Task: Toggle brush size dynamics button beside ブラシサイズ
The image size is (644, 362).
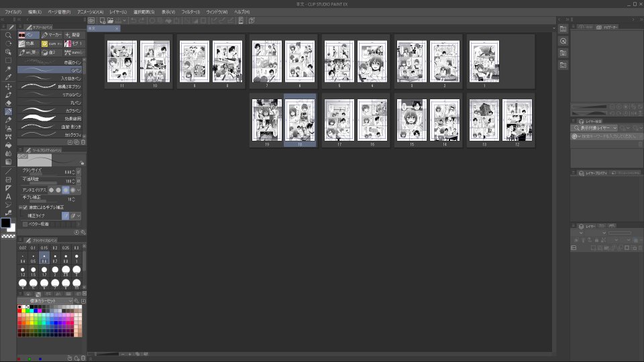Action: (79, 172)
